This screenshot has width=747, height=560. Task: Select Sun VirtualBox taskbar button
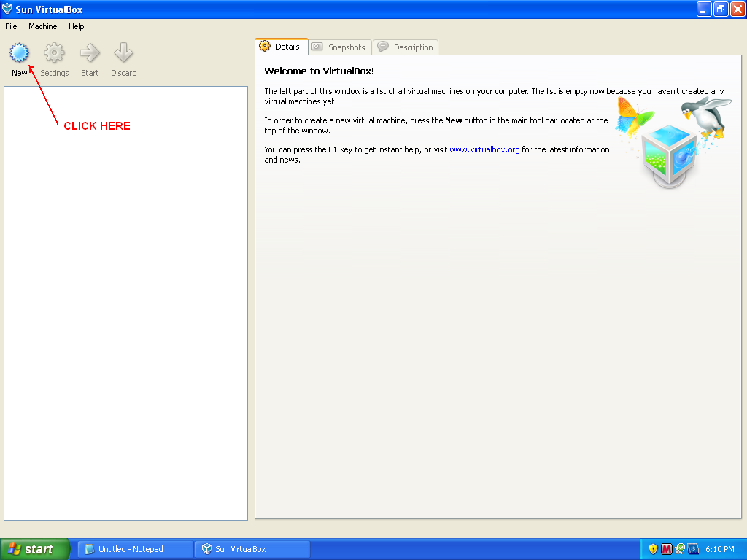click(x=252, y=549)
